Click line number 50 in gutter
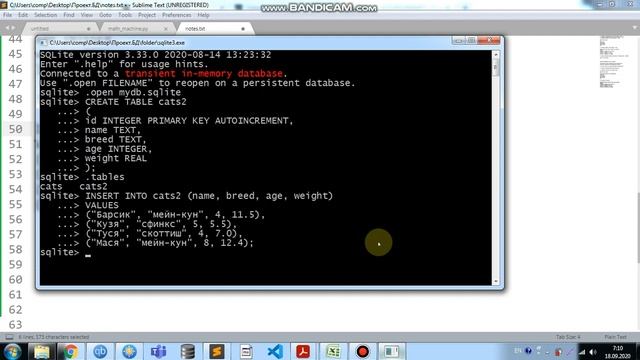The image size is (640, 360). [16, 129]
